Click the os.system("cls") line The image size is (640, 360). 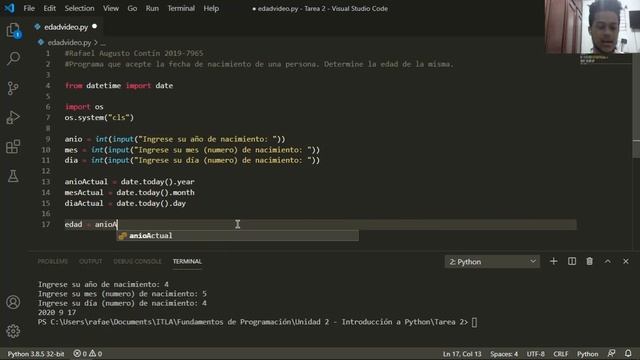pos(99,118)
